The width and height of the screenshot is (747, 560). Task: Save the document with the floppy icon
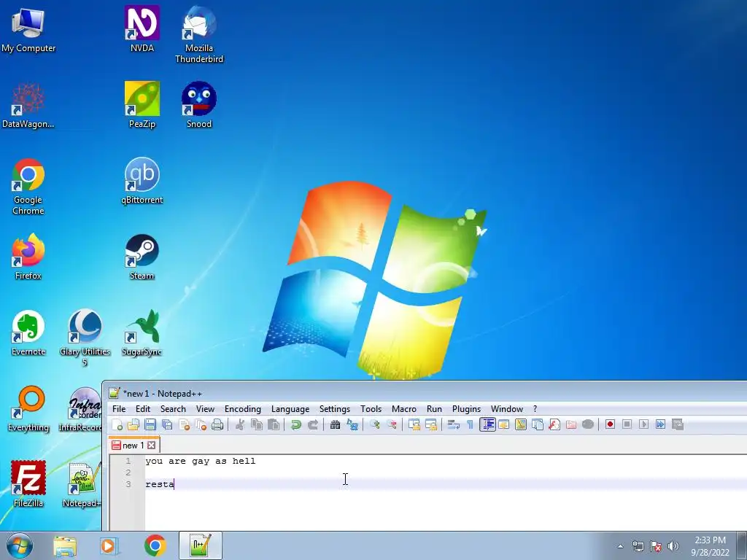click(150, 424)
